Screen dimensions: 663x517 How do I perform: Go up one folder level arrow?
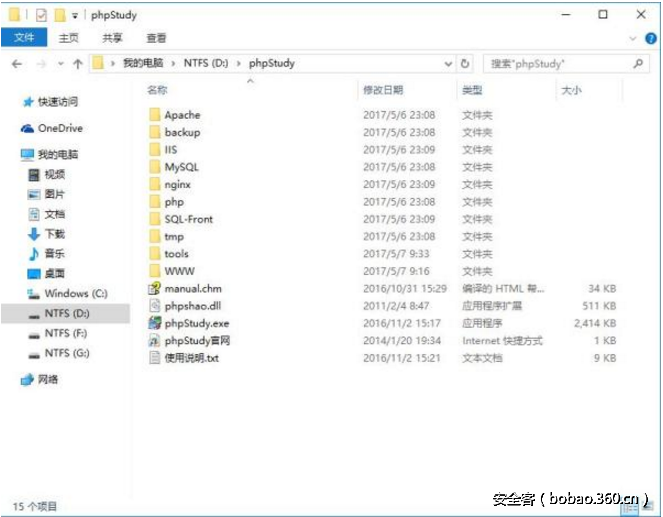pyautogui.click(x=77, y=64)
